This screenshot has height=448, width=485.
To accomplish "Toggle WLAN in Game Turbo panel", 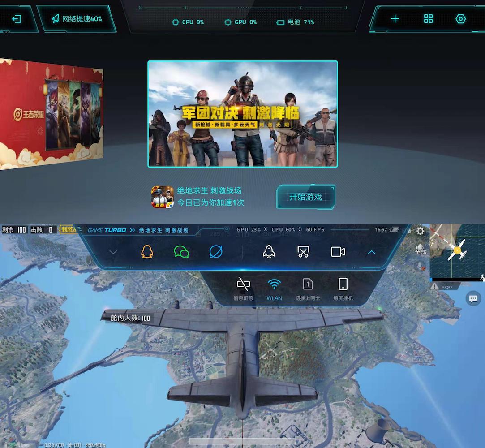I will pos(275,289).
